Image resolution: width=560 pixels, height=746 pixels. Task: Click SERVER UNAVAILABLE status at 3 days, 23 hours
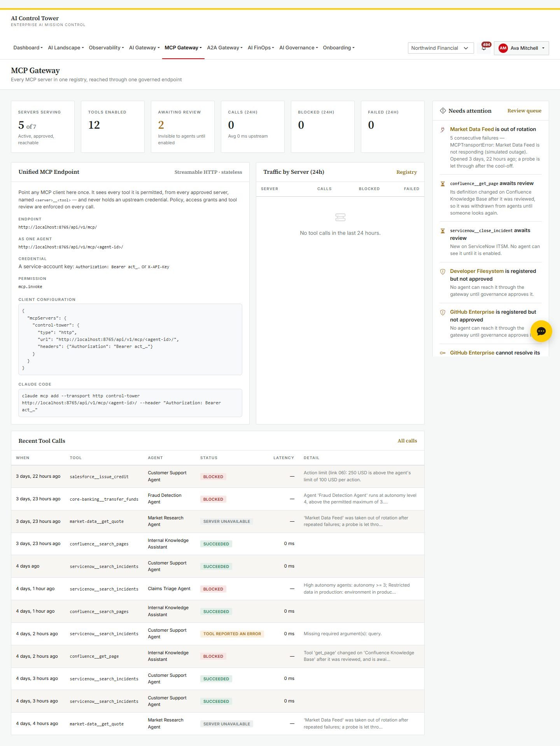(x=227, y=522)
